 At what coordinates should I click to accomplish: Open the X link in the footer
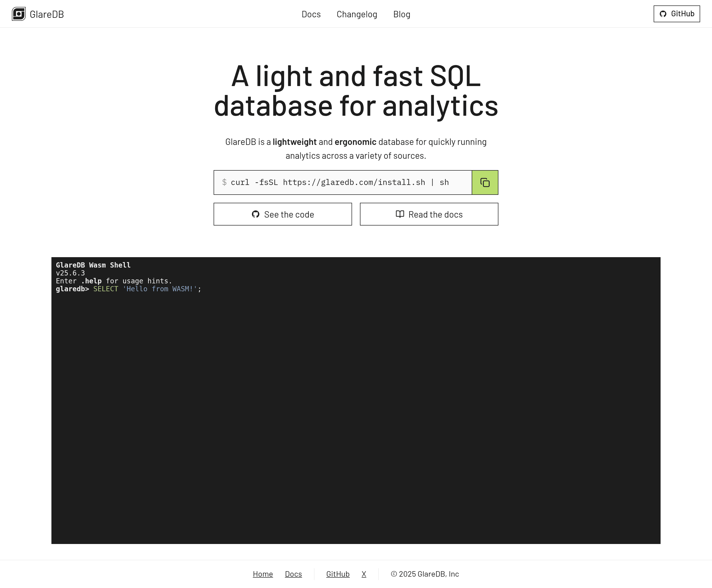[x=364, y=574]
